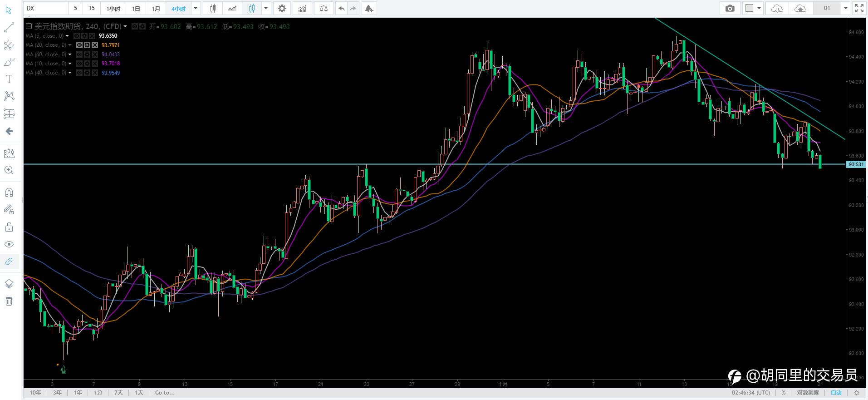
Task: Open the layout selector square dropdown
Action: coord(753,8)
